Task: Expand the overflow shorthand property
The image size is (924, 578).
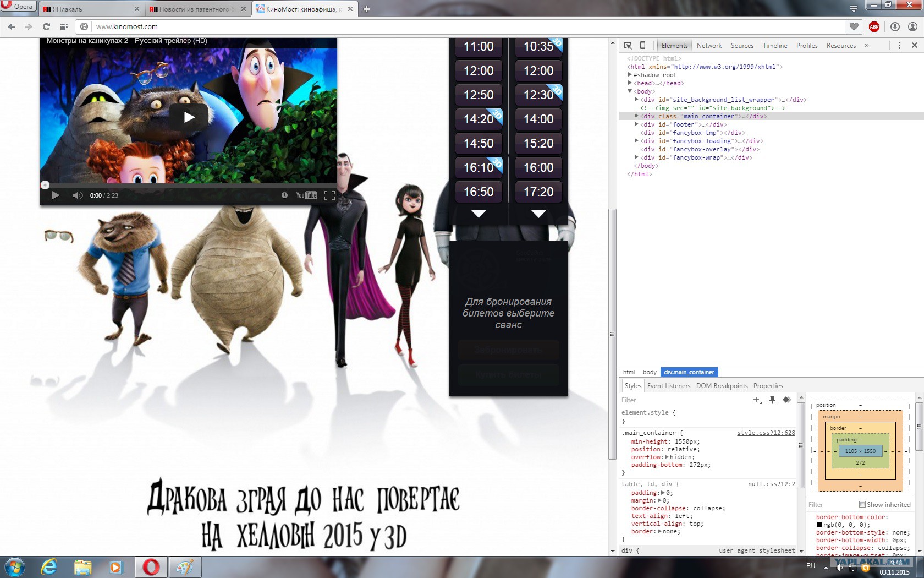Action: click(x=667, y=457)
